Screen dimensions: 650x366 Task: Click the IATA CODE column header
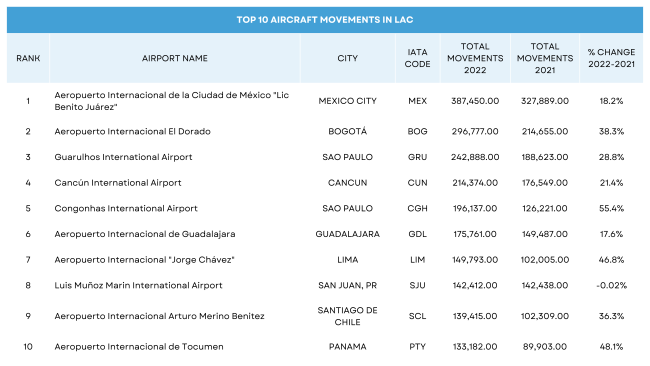click(x=417, y=58)
